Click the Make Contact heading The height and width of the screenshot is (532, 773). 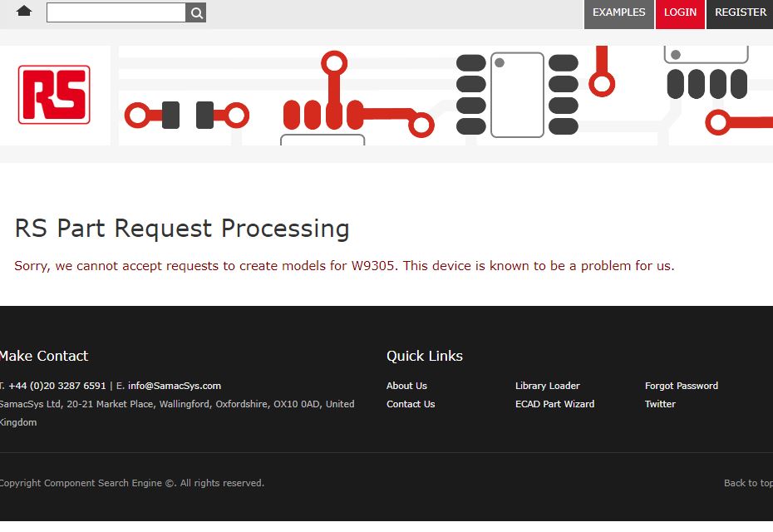coord(44,356)
